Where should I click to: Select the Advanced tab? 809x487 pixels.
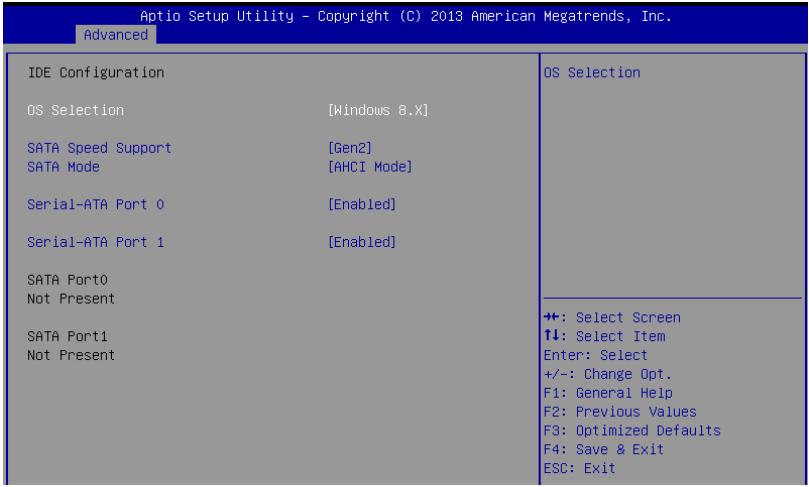[x=116, y=35]
